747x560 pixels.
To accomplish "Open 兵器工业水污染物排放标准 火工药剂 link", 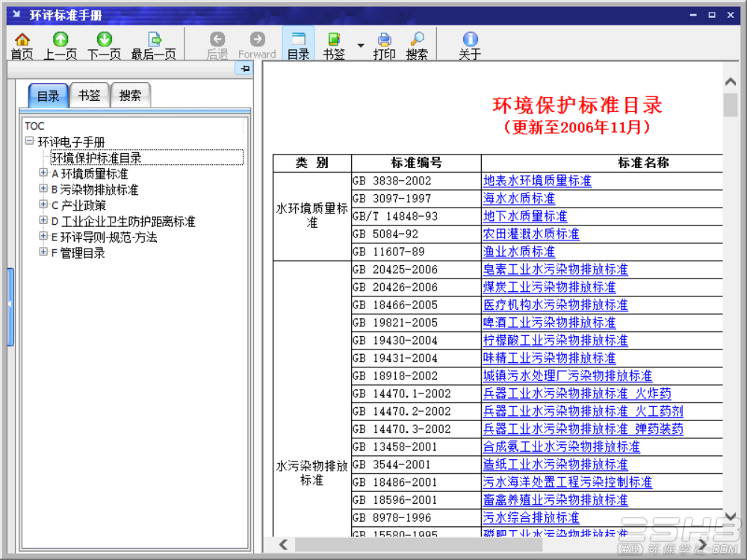I will pyautogui.click(x=583, y=411).
